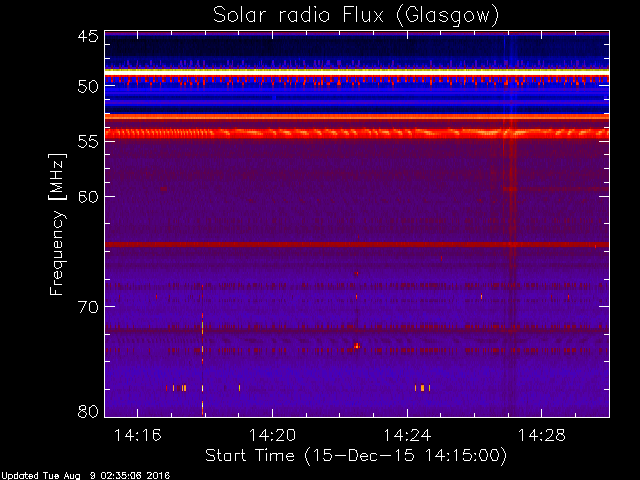Click the 14:24 time tick label
640x480 pixels.
[407, 435]
